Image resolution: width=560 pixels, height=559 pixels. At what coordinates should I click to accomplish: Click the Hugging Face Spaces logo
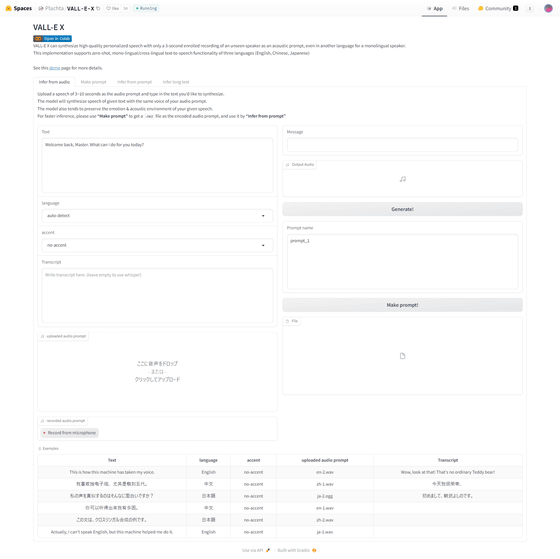[9, 8]
